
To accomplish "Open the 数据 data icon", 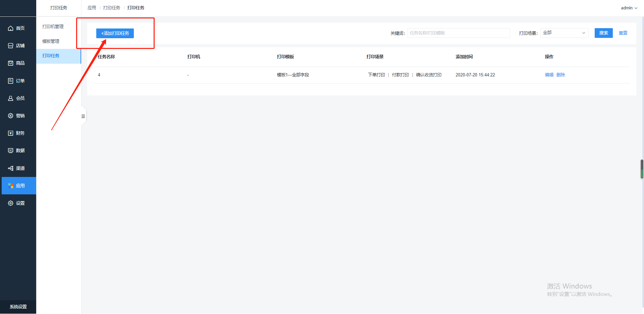I will 11,150.
